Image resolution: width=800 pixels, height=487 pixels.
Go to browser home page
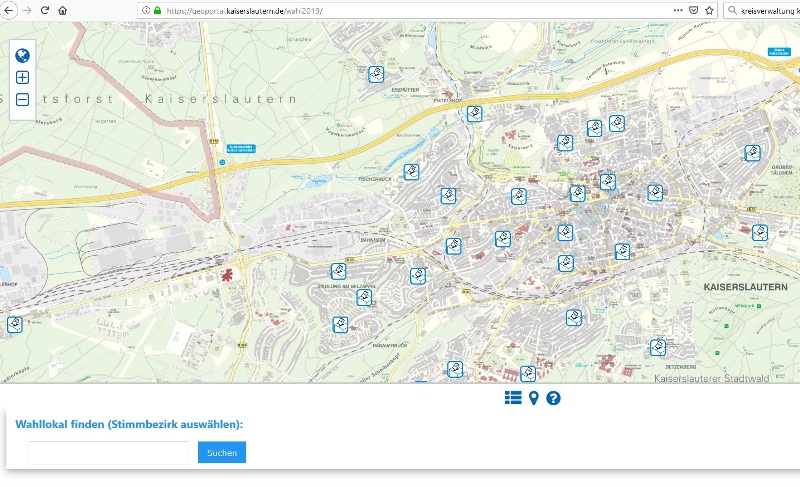tap(63, 10)
